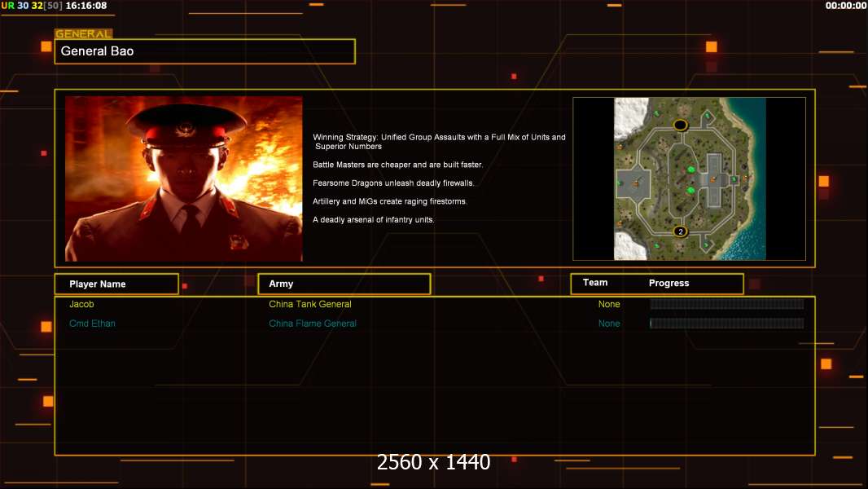Click the Player Name column header
868x489 pixels.
pos(116,284)
